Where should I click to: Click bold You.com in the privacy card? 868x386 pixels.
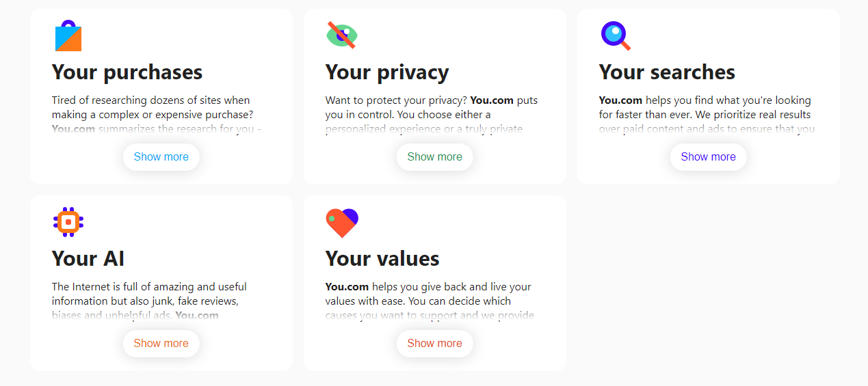coord(492,100)
